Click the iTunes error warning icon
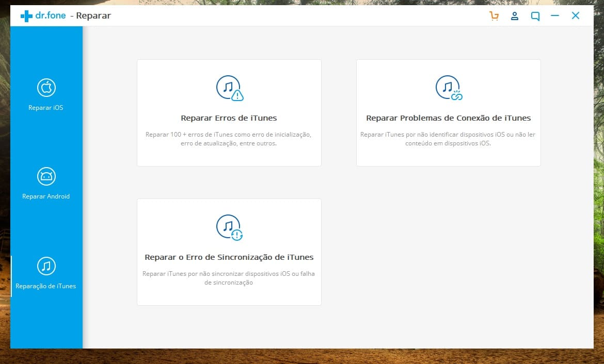This screenshot has height=364, width=604. [x=230, y=88]
